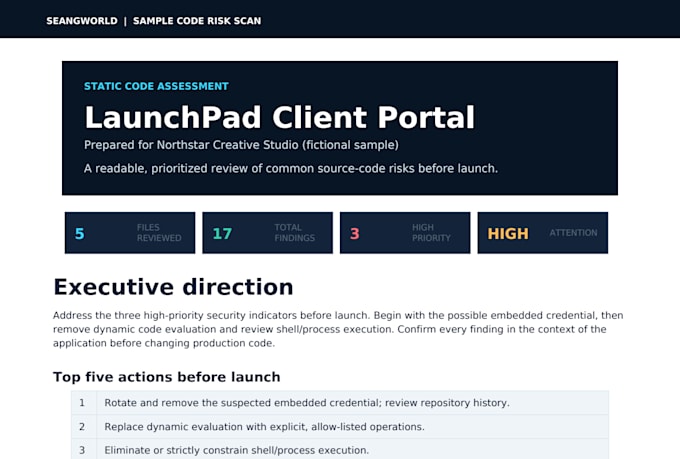Click the Files Reviewed stat card showing 5
The width and height of the screenshot is (680, 459).
coord(130,233)
